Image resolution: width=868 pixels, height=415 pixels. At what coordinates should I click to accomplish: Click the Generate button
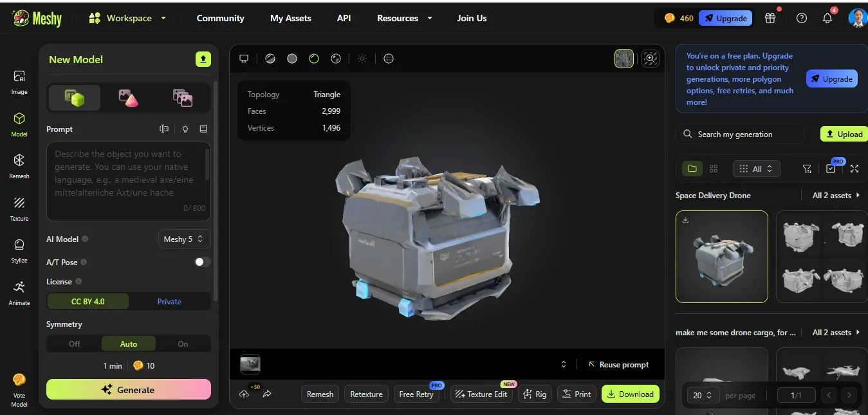128,389
